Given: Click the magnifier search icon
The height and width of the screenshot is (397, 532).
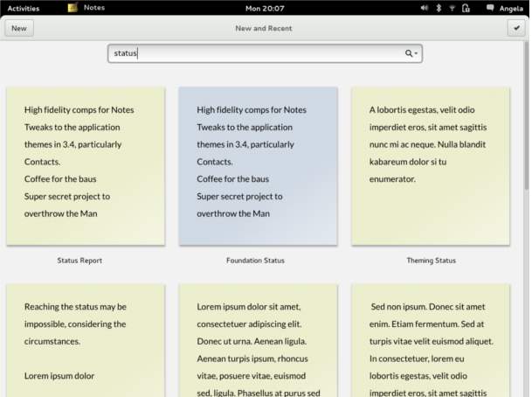Looking at the screenshot, I should click(409, 53).
